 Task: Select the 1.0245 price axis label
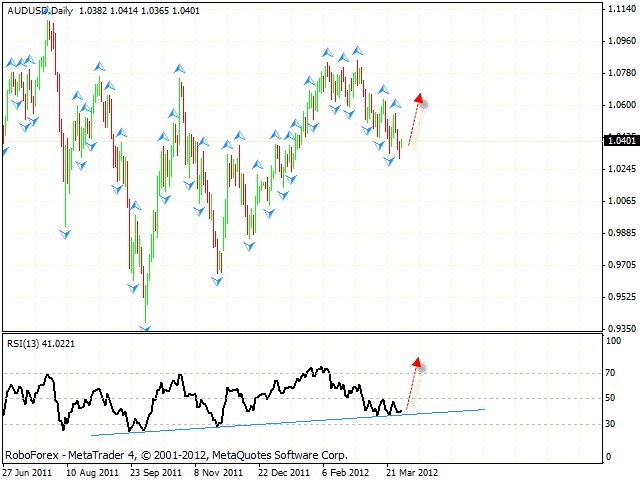622,169
